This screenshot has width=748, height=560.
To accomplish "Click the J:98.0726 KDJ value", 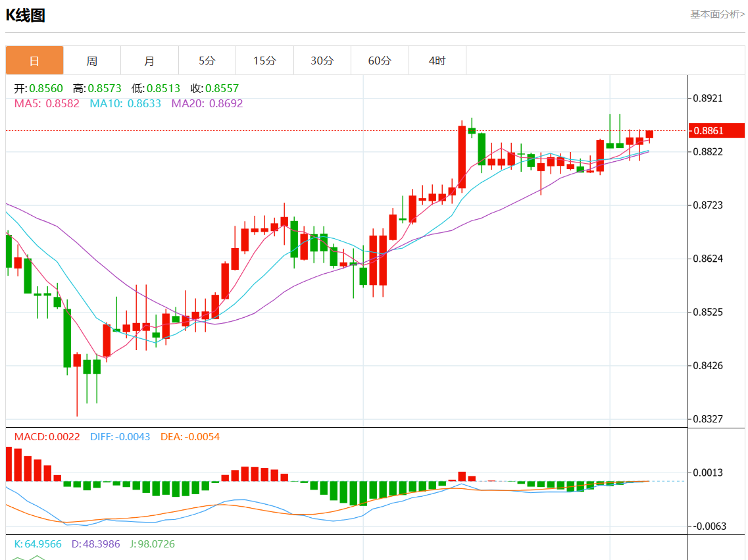I will click(153, 544).
